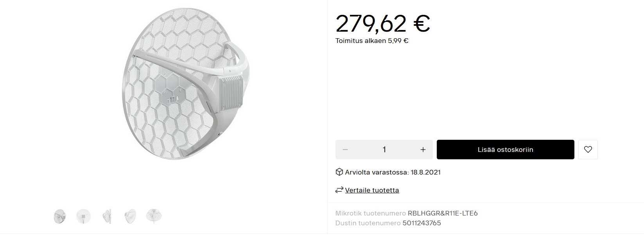Click the compare arrows icon

pos(339,190)
